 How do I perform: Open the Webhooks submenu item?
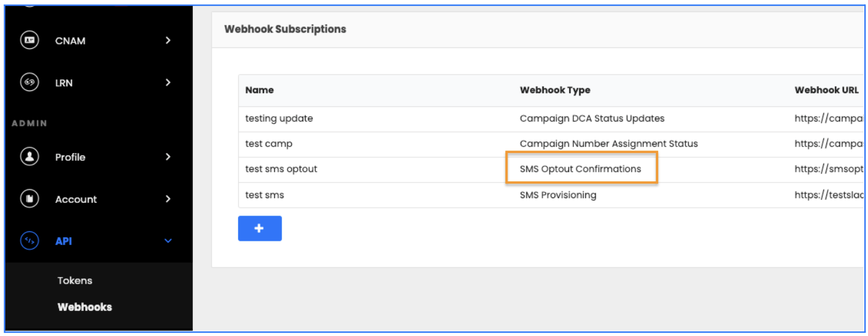pos(84,307)
